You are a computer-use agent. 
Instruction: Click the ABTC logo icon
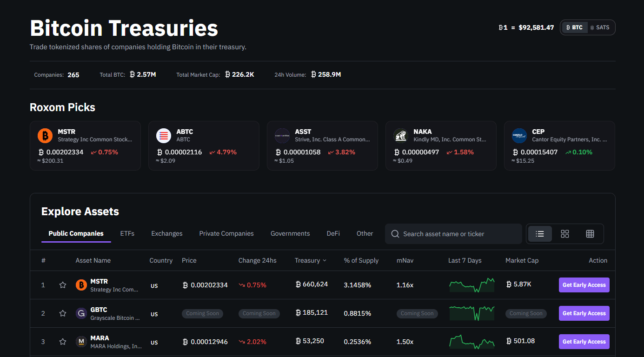[x=164, y=136]
